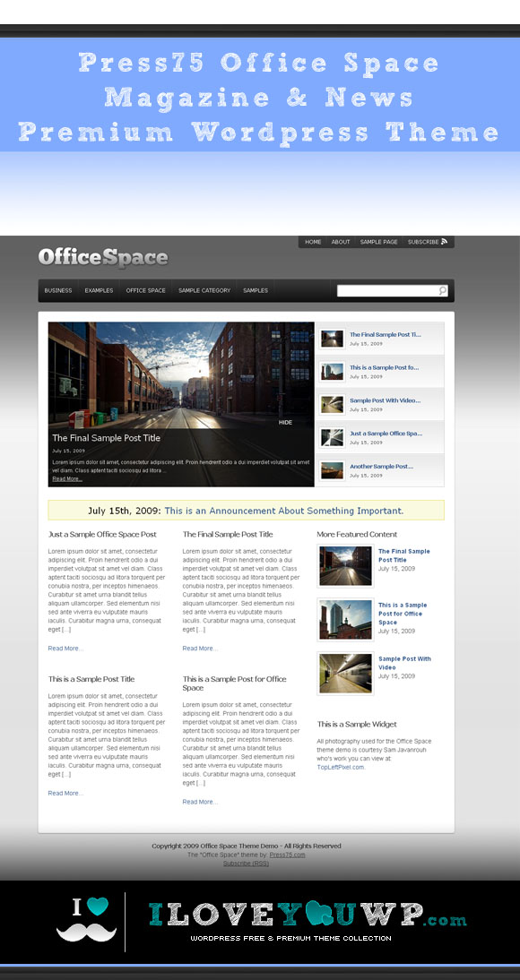Select slider thumbnail for Sample Post With Video
This screenshot has height=980, width=520.
pyautogui.click(x=333, y=404)
